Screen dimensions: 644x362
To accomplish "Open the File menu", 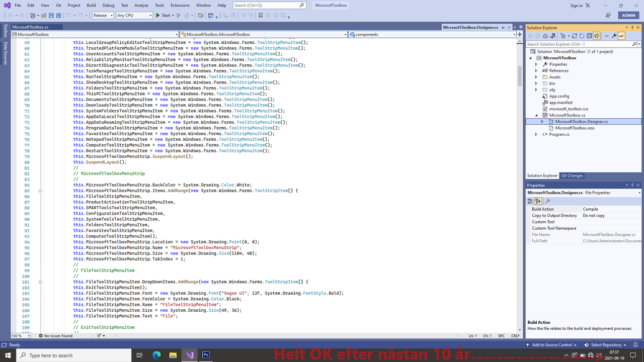I will [x=18, y=6].
